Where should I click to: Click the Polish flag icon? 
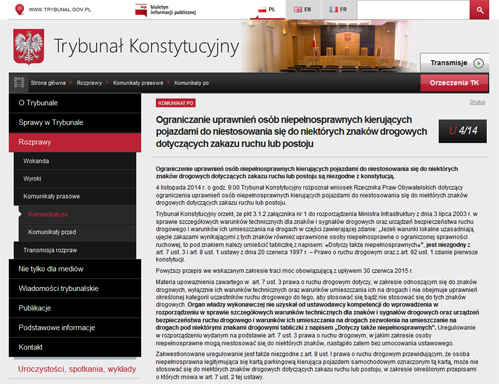pos(262,10)
